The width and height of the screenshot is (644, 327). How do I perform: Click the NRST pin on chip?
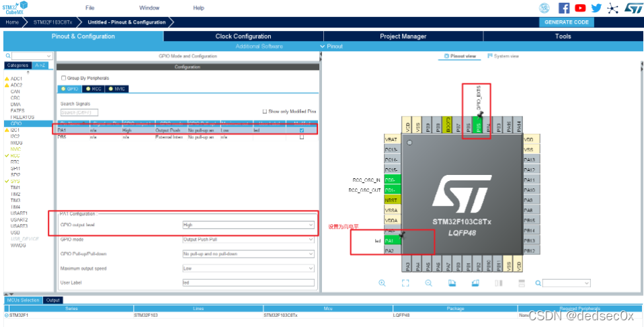tap(392, 201)
